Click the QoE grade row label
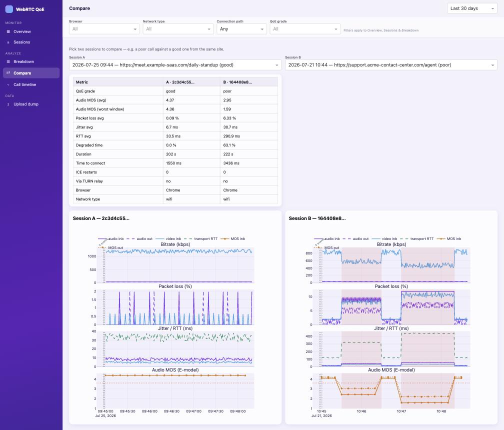The width and height of the screenshot is (504, 430). coord(85,91)
